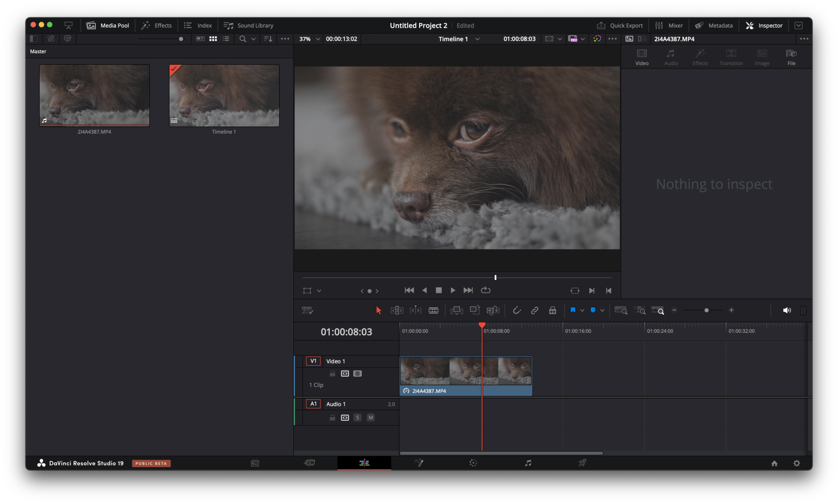
Task: Mute the timeline speaker volume icon
Action: 787,310
